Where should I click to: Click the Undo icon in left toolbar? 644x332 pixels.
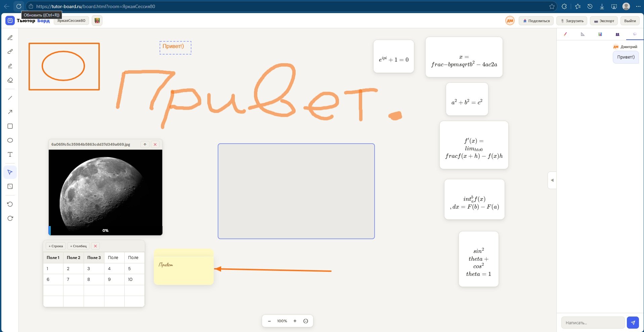point(10,204)
